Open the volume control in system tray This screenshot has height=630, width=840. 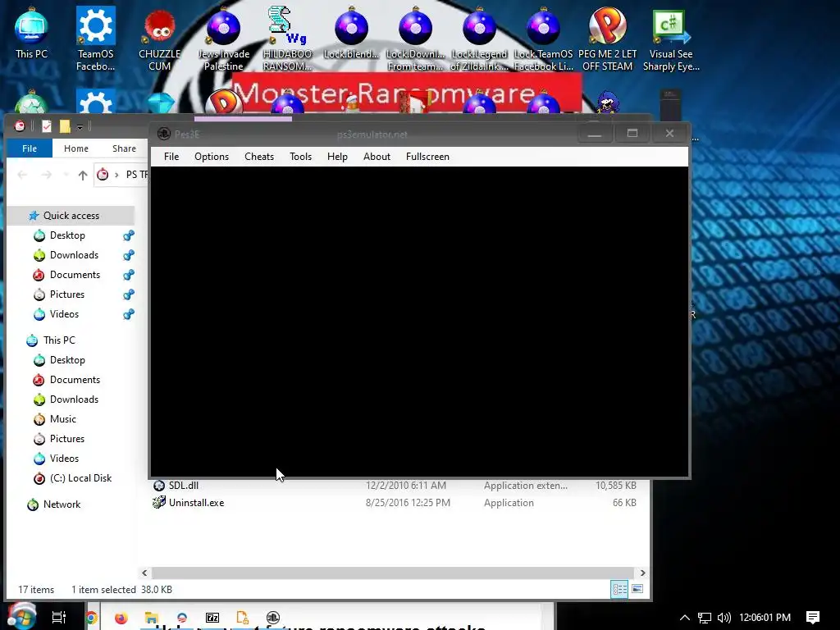tap(724, 618)
